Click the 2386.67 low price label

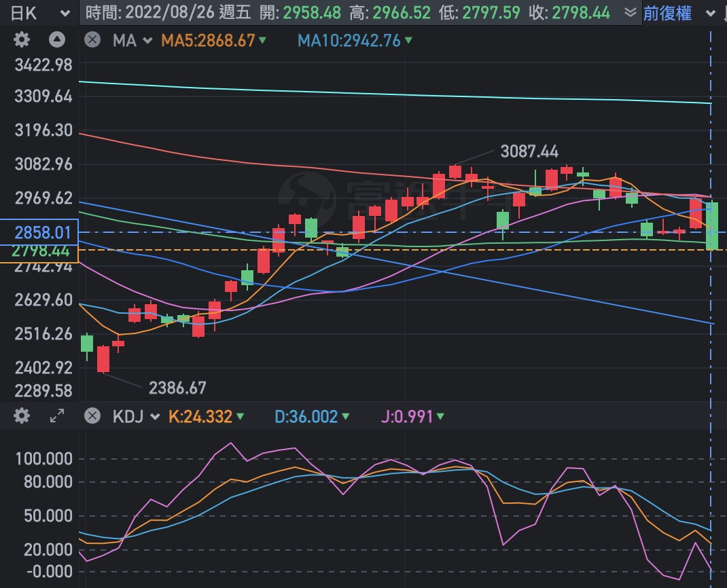tap(177, 388)
